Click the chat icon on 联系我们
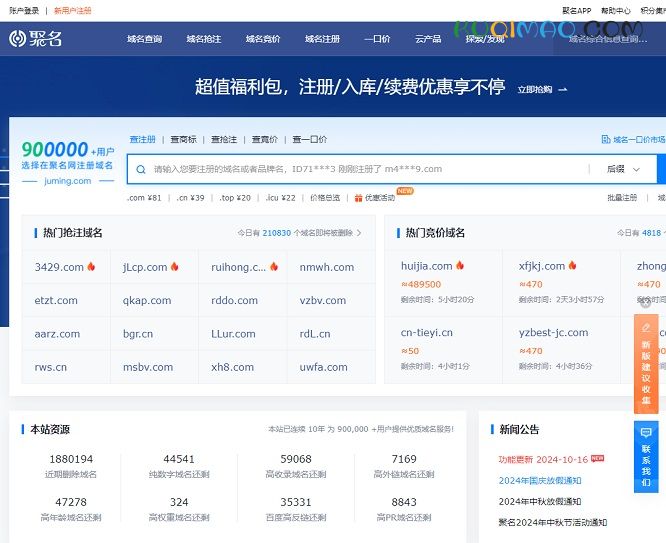 click(646, 433)
